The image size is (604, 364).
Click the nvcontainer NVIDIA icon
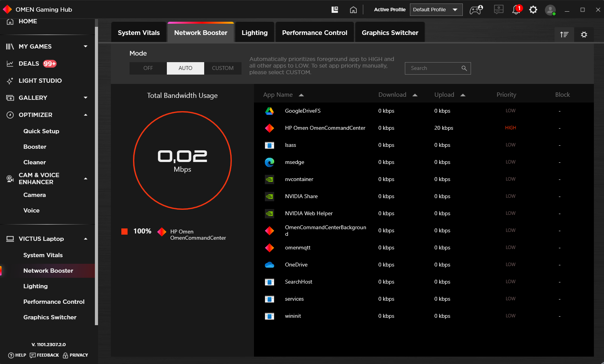tap(270, 179)
